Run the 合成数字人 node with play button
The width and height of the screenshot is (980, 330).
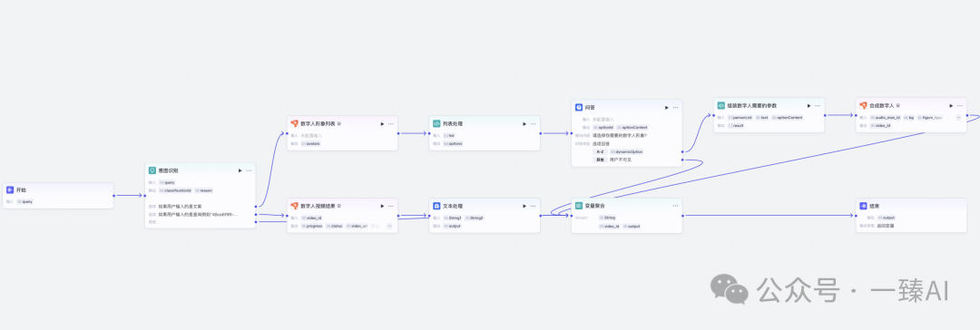click(x=951, y=106)
